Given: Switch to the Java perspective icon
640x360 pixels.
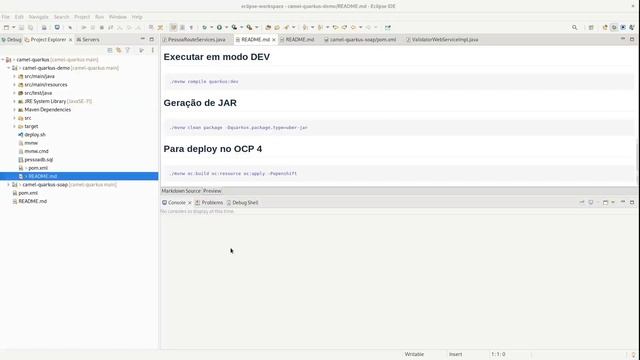Looking at the screenshot, I should (x=605, y=27).
